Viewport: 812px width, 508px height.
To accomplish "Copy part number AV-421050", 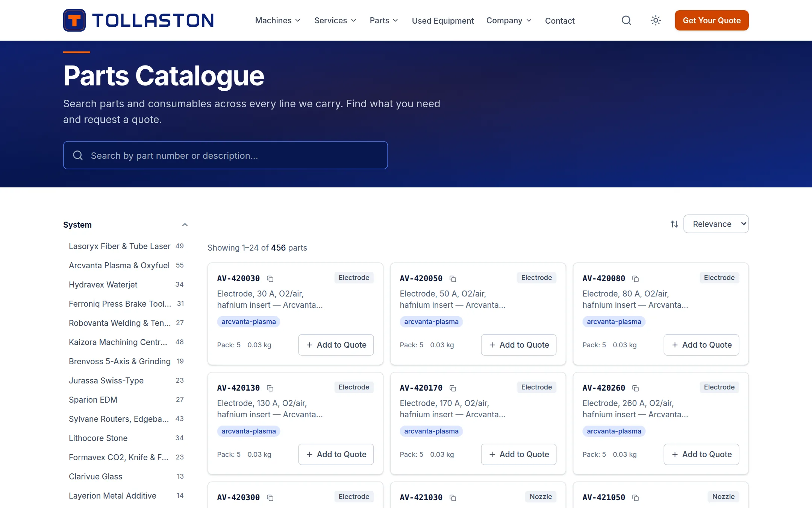I will pyautogui.click(x=635, y=498).
